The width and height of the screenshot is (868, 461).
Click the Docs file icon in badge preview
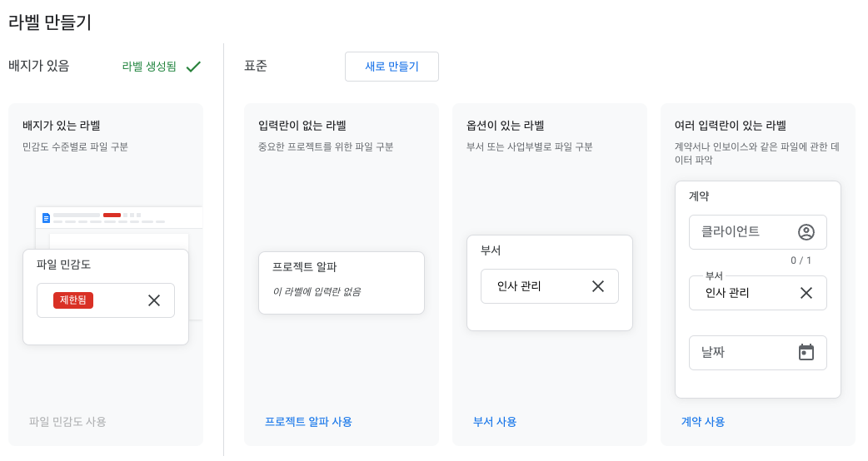[46, 218]
